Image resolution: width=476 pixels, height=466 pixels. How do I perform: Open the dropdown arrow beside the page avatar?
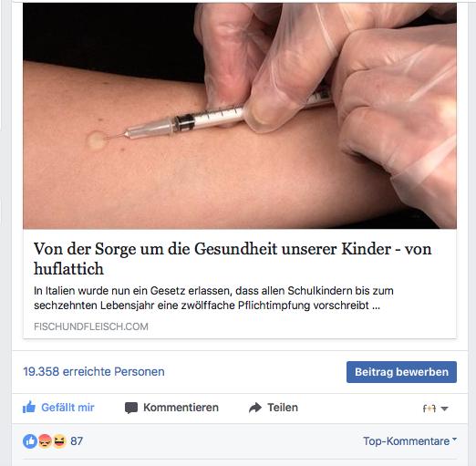pos(444,409)
